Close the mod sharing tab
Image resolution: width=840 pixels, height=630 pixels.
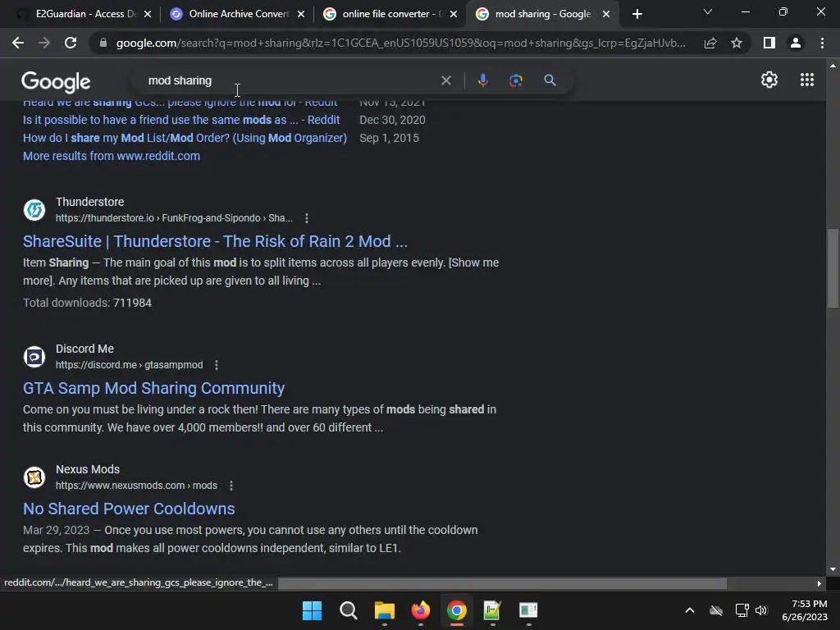click(x=606, y=14)
